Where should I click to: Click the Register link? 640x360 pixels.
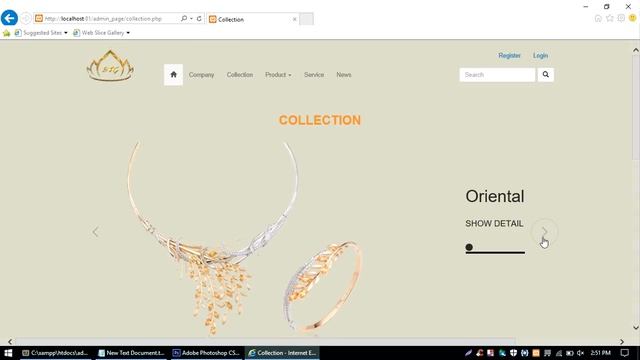[x=509, y=56]
